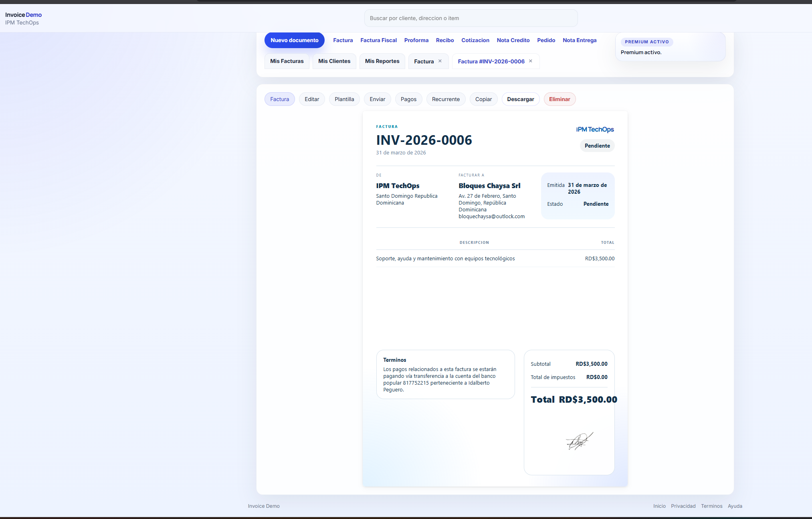Create a new Recibo
The image size is (812, 519).
(x=444, y=40)
